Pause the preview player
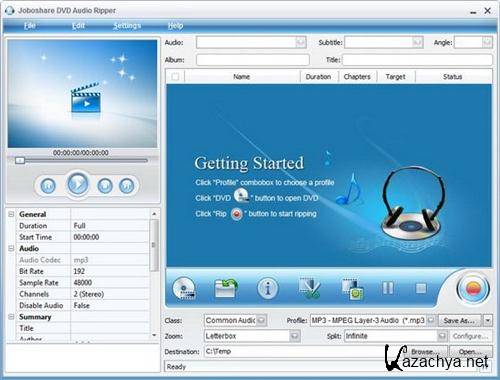Viewport: 500px width, 380px height. (48, 186)
